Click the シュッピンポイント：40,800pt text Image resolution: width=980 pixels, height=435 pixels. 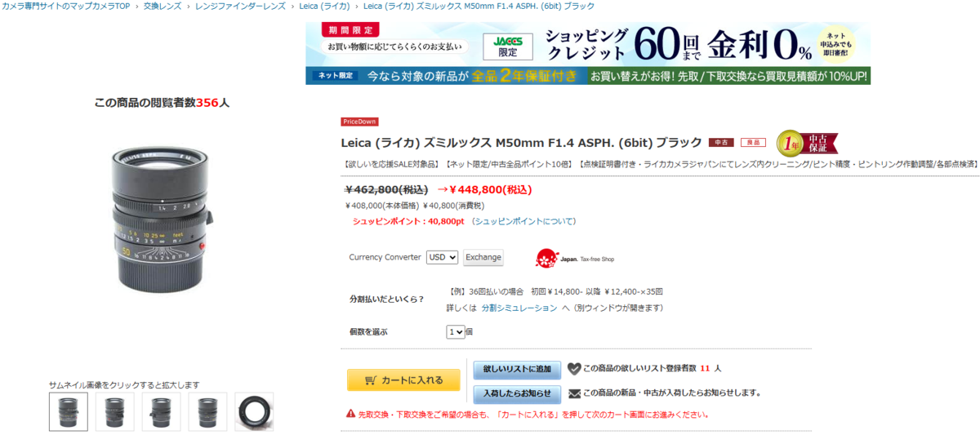408,221
